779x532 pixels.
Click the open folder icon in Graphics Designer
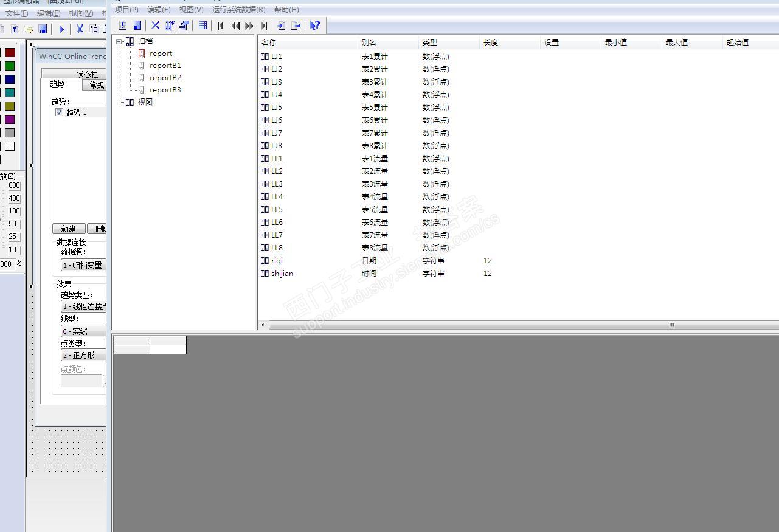(x=28, y=29)
